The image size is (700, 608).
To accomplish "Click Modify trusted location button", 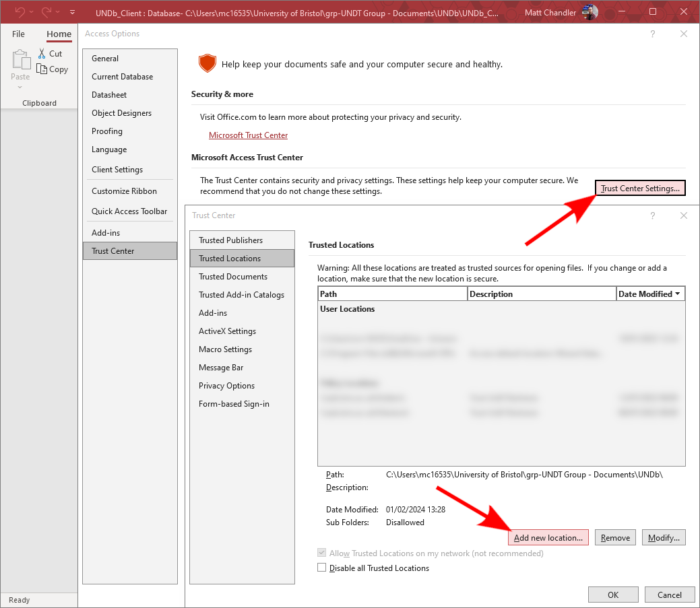I will coord(664,538).
